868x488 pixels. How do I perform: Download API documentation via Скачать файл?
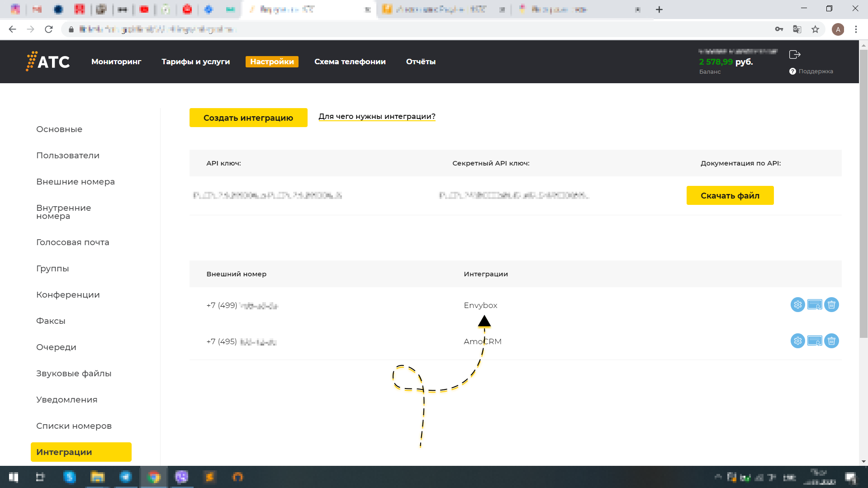point(730,195)
